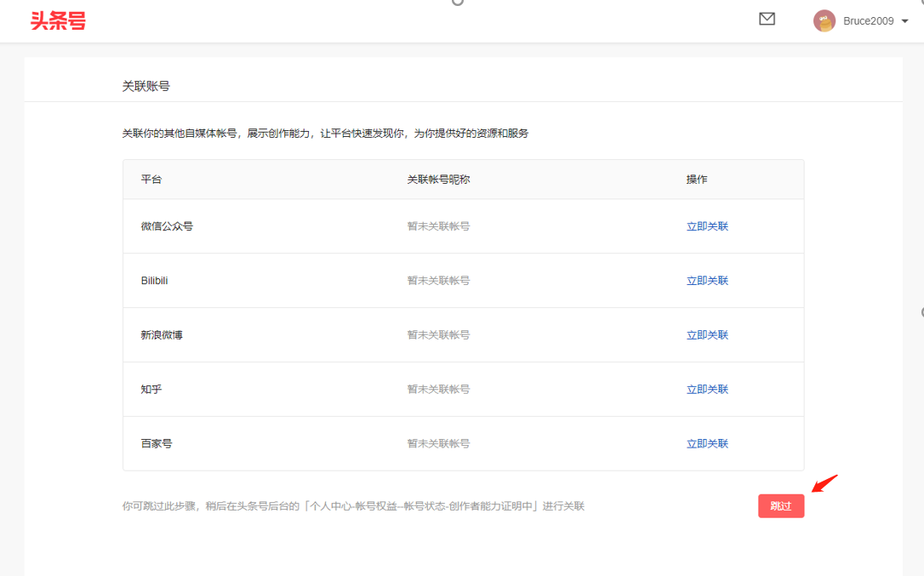Link the 新浪微博 account via 立即关联

pos(707,335)
